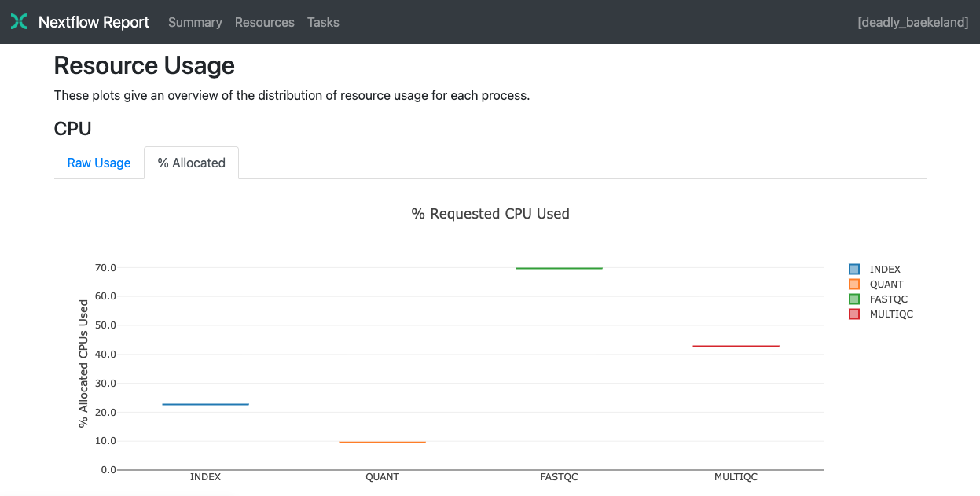Open the Summary section in the navbar

coord(195,22)
